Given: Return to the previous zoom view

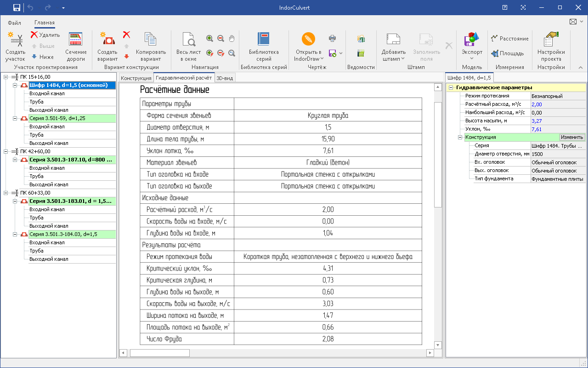Looking at the screenshot, I should 232,53.
